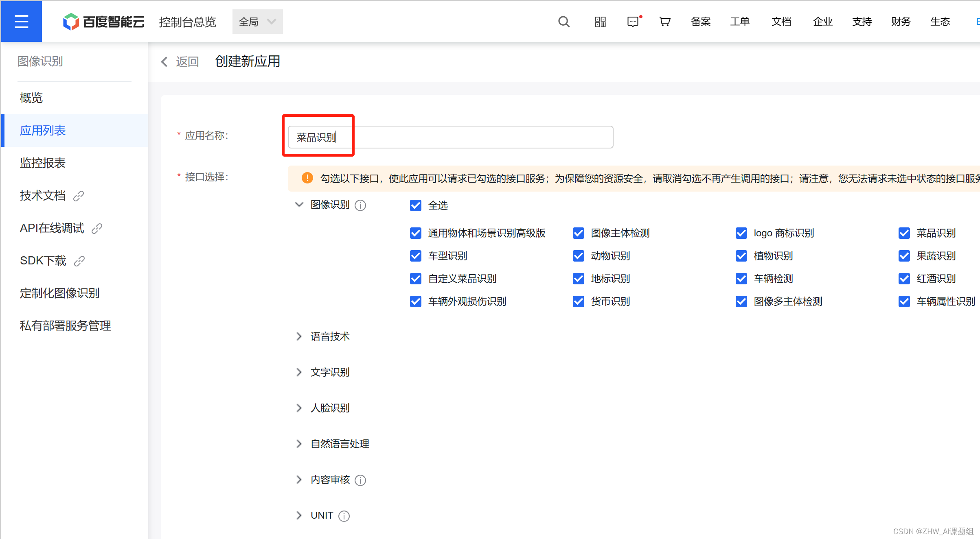Click the Baidu AI Cloud logo
This screenshot has height=539, width=980.
click(x=103, y=22)
